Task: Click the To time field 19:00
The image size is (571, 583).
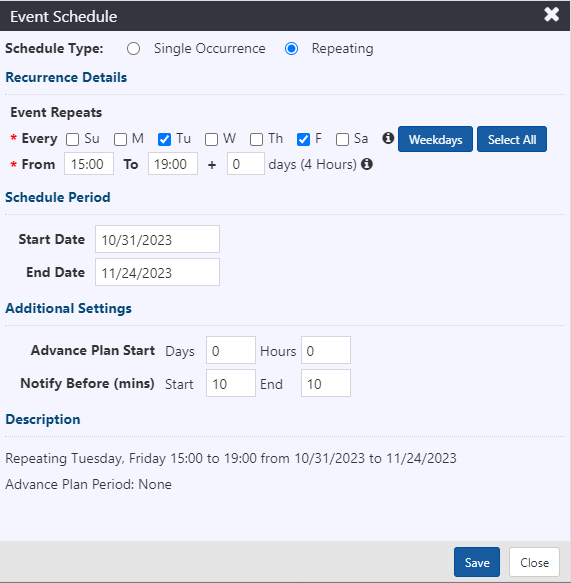Action: point(173,164)
